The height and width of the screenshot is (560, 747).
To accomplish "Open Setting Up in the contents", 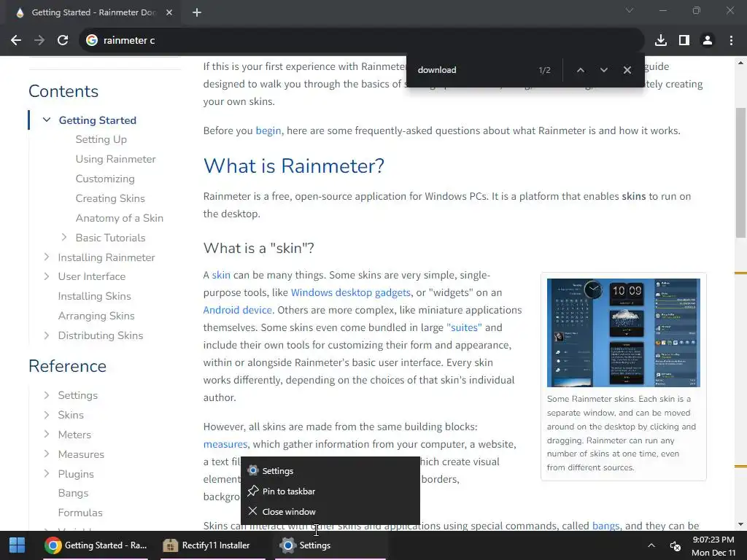I will point(101,139).
